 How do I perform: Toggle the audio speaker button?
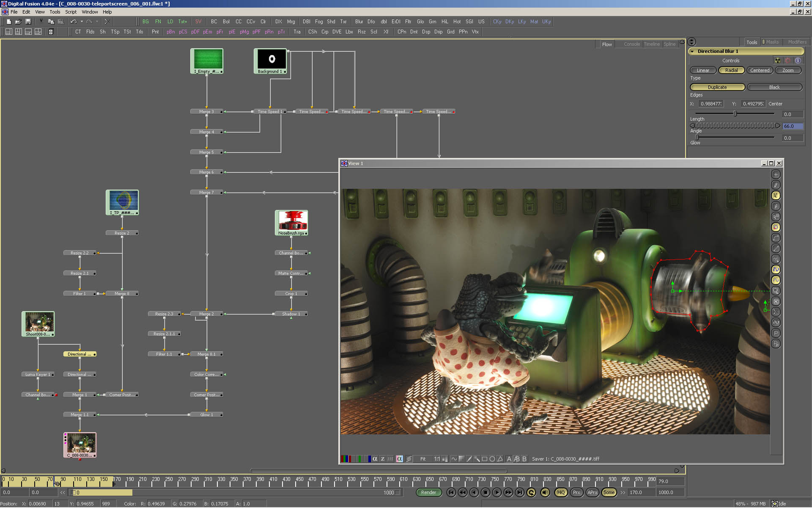(x=545, y=492)
